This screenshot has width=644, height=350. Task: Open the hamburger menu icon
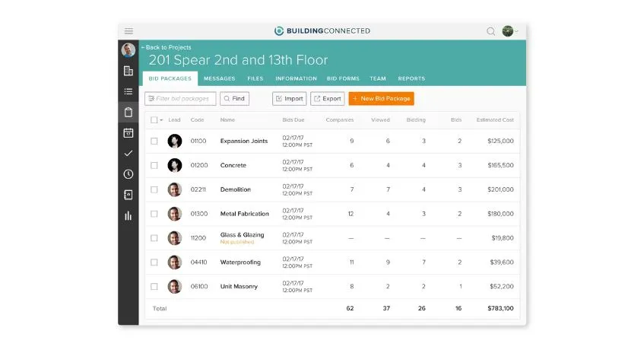pyautogui.click(x=128, y=31)
